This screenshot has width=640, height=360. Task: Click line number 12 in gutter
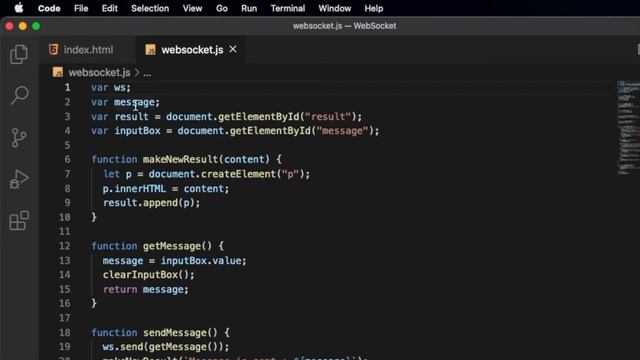tap(64, 246)
